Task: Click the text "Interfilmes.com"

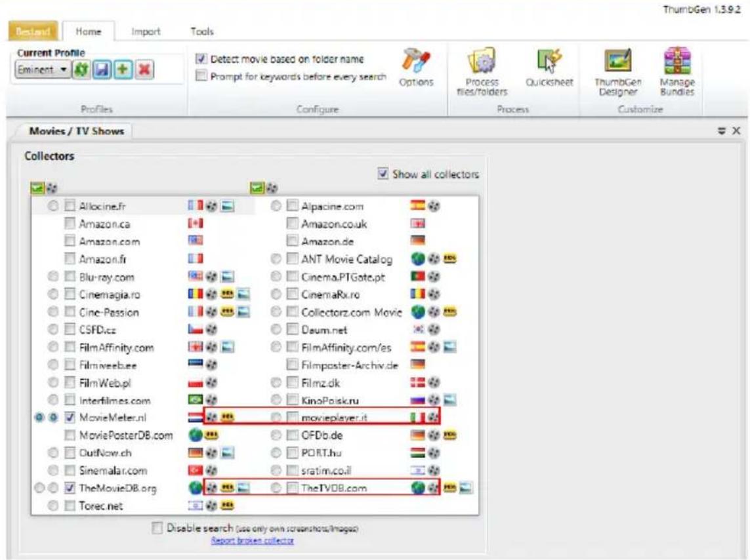Action: click(115, 401)
